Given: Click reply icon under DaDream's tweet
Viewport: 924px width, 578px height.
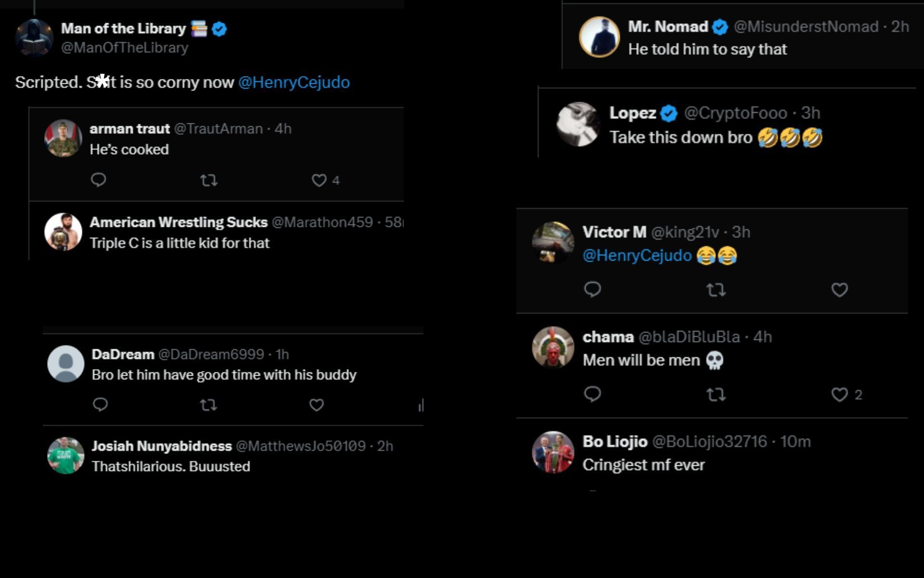Looking at the screenshot, I should point(100,405).
